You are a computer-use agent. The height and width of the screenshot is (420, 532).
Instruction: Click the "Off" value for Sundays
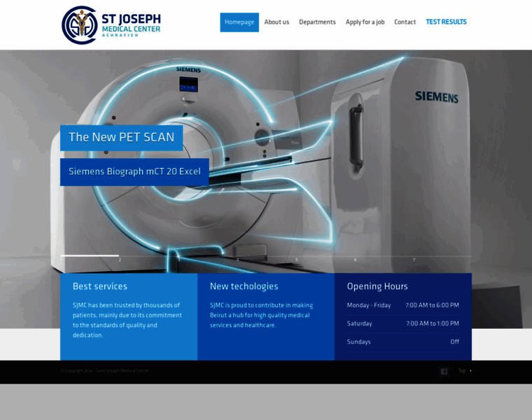tap(454, 342)
